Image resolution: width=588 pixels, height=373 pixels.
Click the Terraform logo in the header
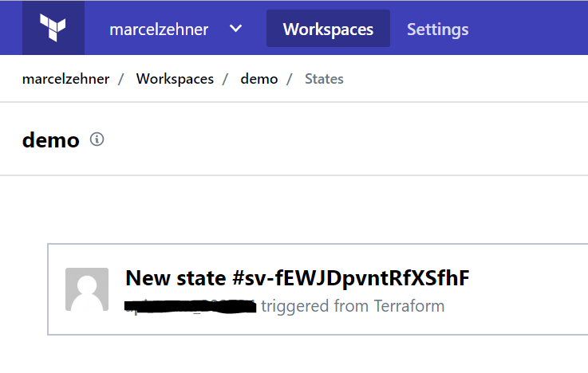[x=53, y=29]
